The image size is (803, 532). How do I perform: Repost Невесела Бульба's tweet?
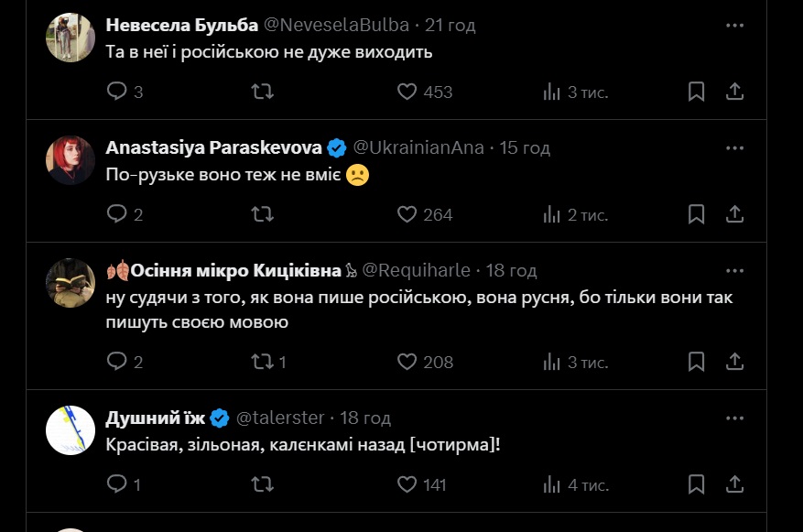click(262, 92)
